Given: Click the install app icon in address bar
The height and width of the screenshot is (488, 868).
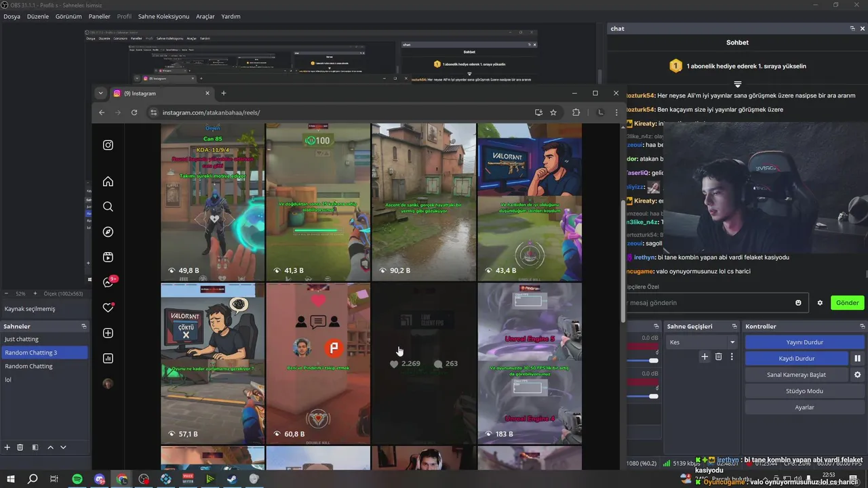Looking at the screenshot, I should point(538,113).
